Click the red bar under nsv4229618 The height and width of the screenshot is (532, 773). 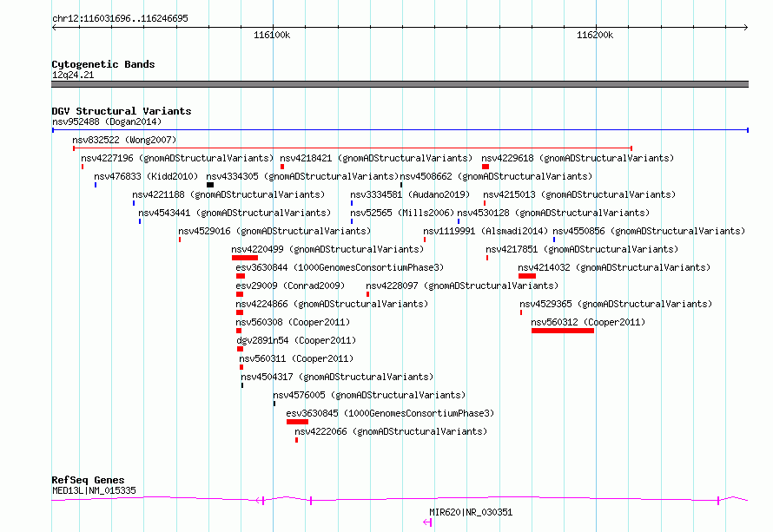pos(486,167)
